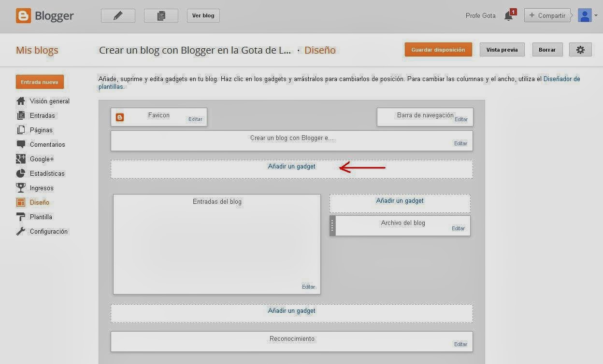Open the Mis blogs link
The width and height of the screenshot is (603, 364).
coord(37,50)
